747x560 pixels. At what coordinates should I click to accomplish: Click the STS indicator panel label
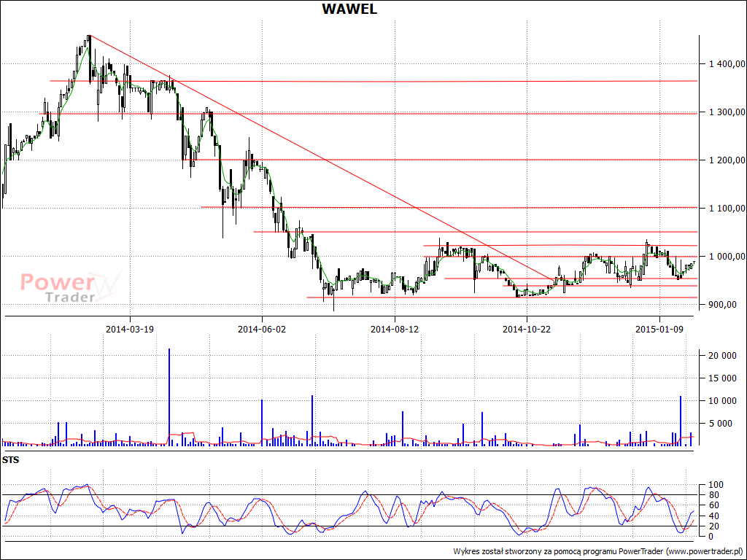(10, 461)
